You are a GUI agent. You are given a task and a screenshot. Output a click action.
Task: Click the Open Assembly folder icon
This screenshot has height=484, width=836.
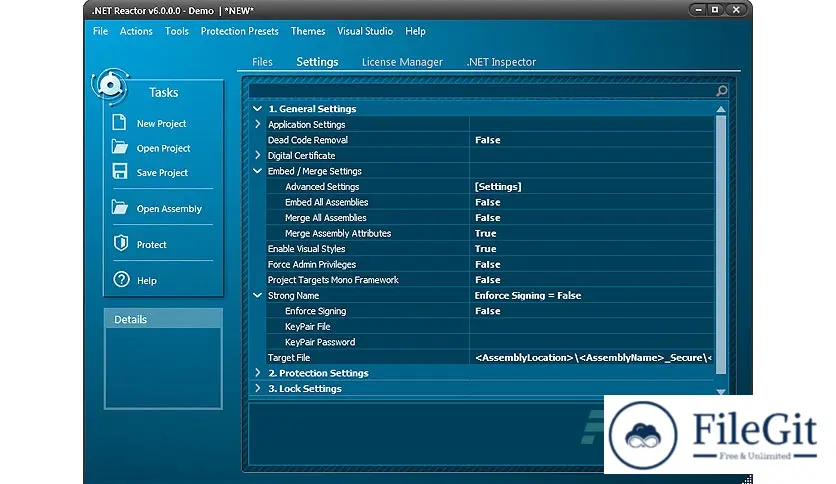[x=119, y=207]
